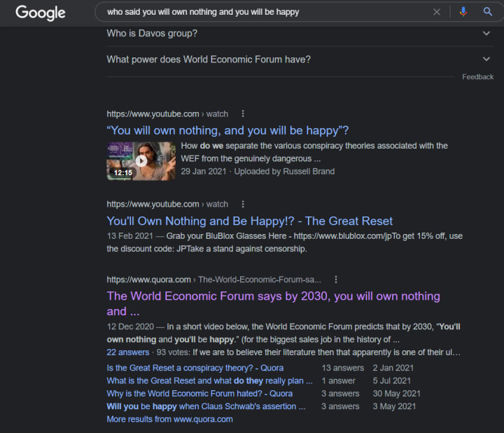Screen dimensions: 504x433
Task: Click the "12 Dec 2020" snippet date
Action: 130,327
